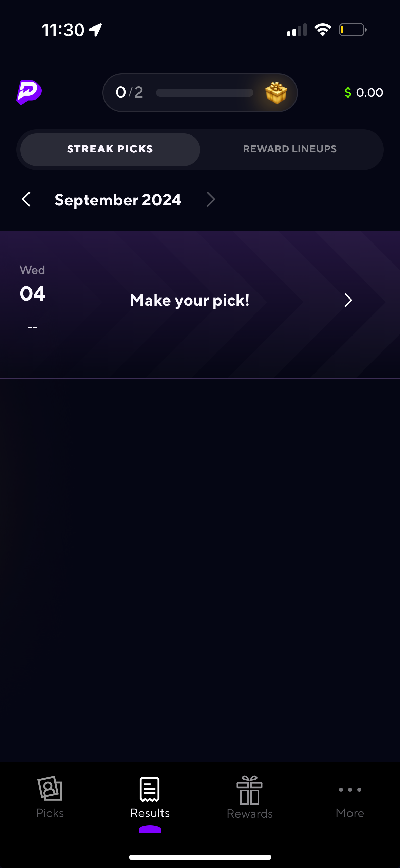Switch to the Reward Lineups tab
This screenshot has height=868, width=400.
[290, 149]
